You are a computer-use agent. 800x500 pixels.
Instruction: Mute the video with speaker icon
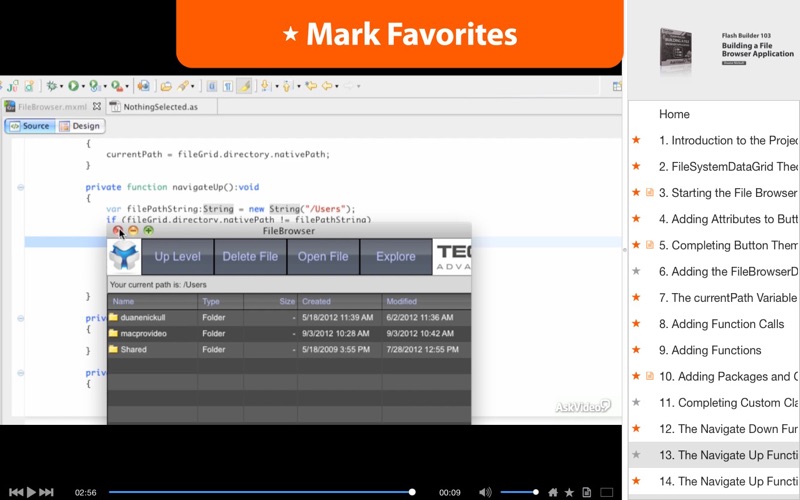pyautogui.click(x=485, y=492)
